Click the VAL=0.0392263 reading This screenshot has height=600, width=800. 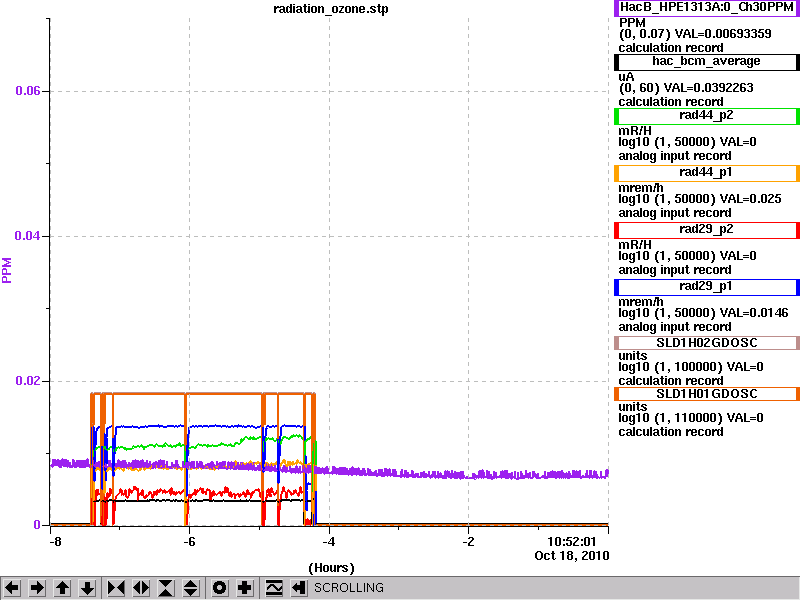[x=708, y=88]
